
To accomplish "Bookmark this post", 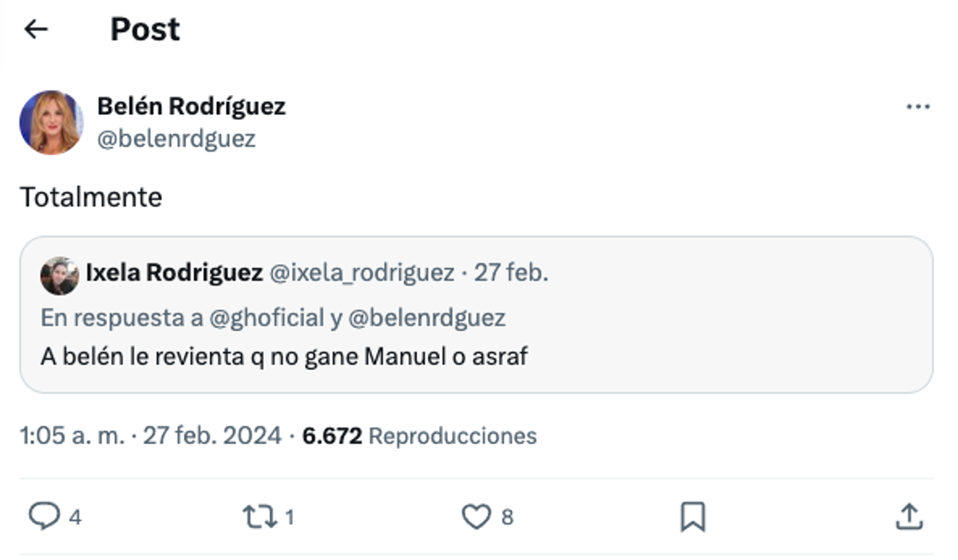I will [x=692, y=517].
